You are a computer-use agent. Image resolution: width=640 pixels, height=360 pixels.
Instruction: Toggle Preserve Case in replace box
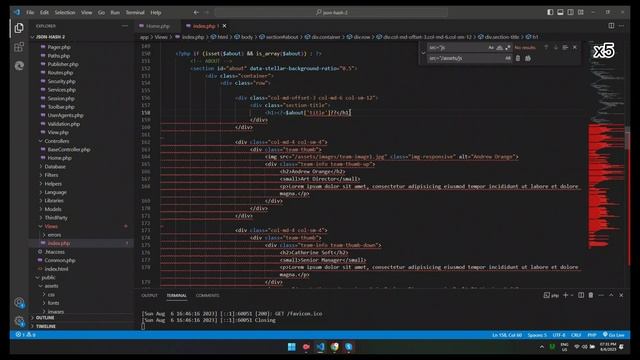tap(508, 58)
